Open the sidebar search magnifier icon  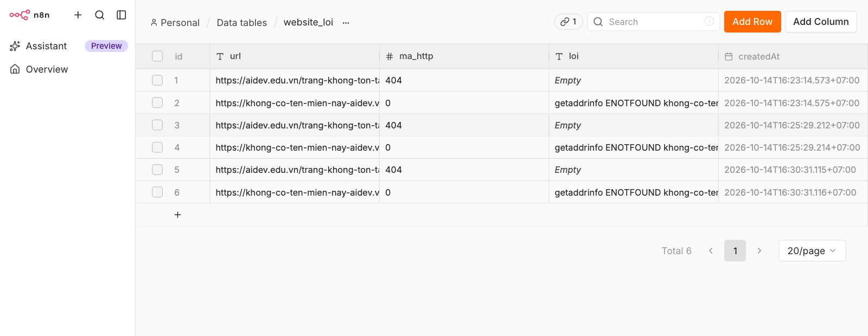point(100,15)
